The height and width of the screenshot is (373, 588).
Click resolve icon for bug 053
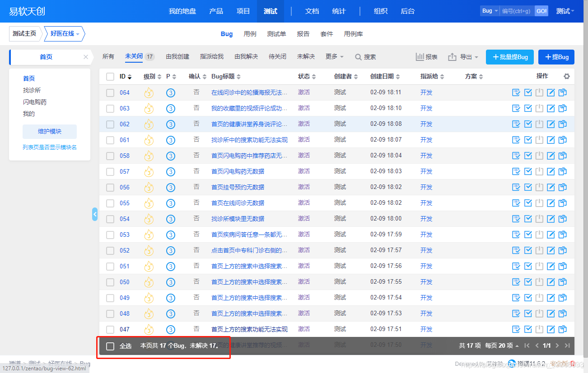coord(528,235)
